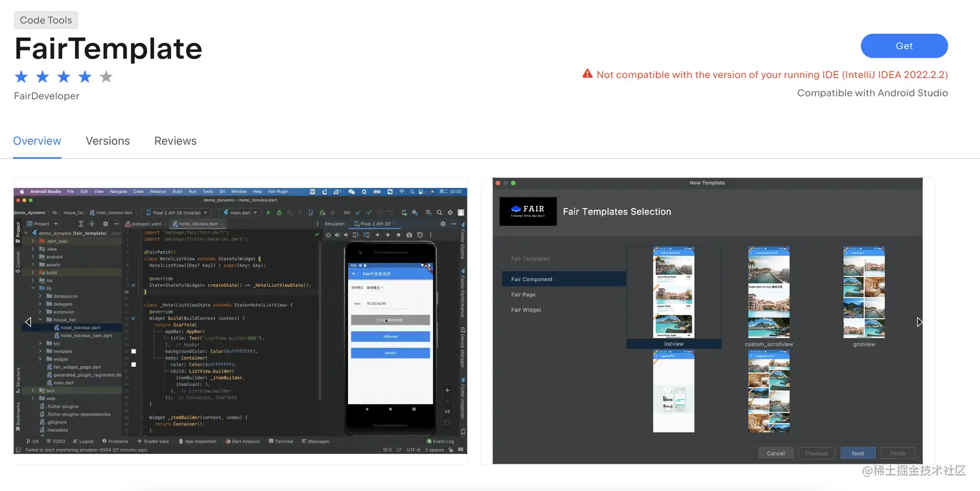Open the Tools menu in the menu bar
Viewport: 980px width, 491px height.
click(207, 192)
